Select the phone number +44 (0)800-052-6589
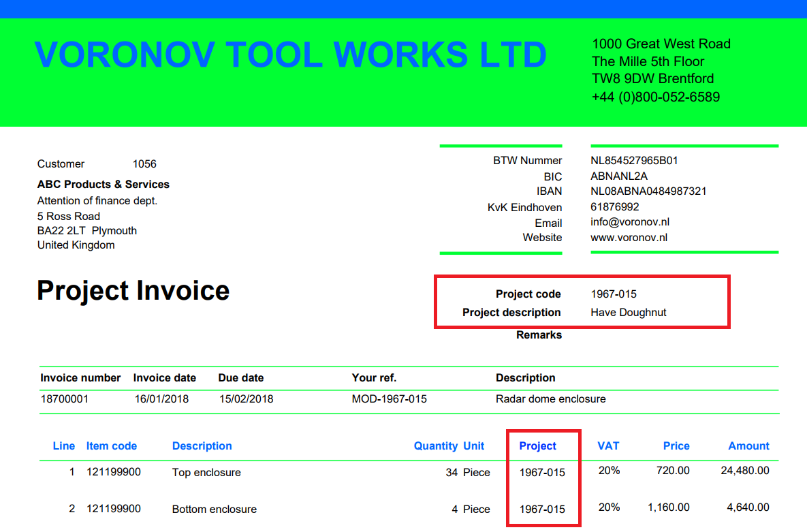Viewport: 807px width, 532px height. point(655,97)
